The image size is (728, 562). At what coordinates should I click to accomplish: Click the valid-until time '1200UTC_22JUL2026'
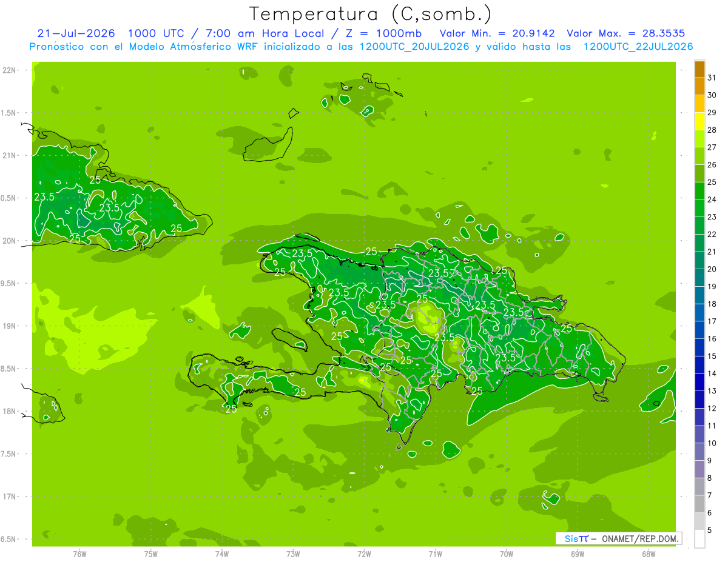click(638, 46)
